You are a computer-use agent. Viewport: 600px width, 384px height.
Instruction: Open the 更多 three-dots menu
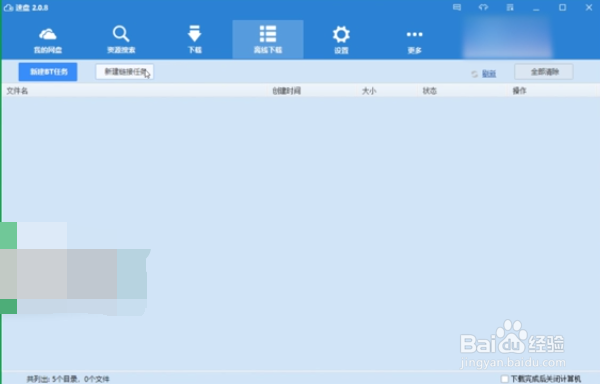[x=414, y=40]
